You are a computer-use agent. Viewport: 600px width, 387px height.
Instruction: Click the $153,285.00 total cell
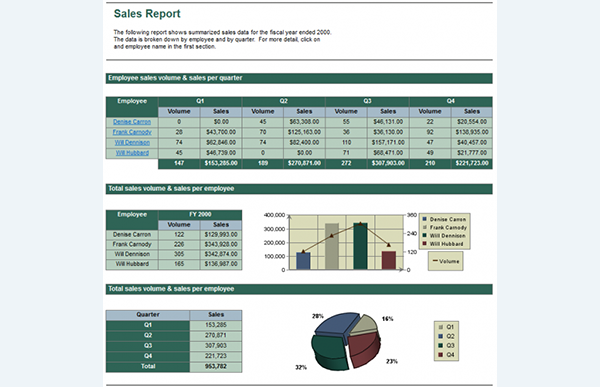pyautogui.click(x=221, y=163)
